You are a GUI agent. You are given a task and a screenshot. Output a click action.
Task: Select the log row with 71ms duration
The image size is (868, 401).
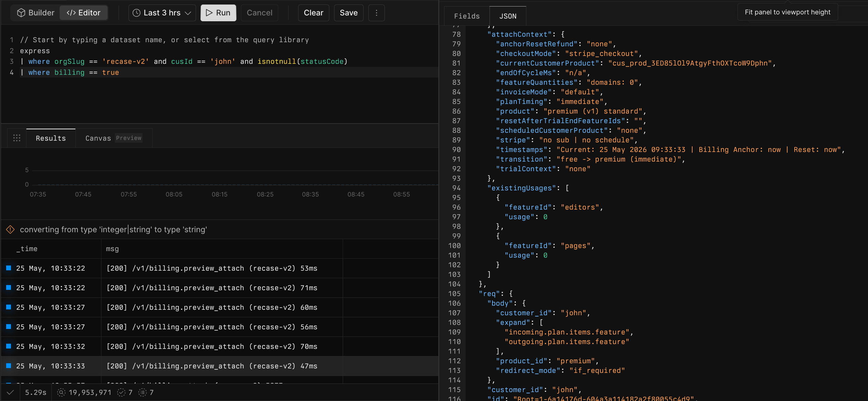[219, 288]
